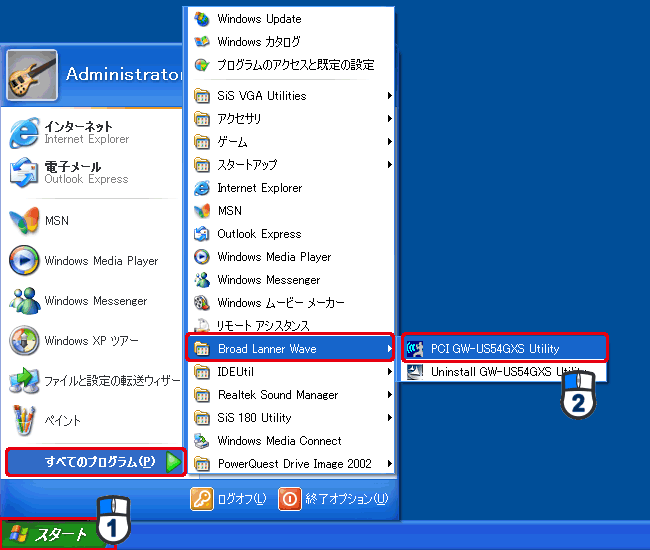This screenshot has height=550, width=650.
Task: Click the pinned Outlook Express mail icon
Action: tap(24, 173)
